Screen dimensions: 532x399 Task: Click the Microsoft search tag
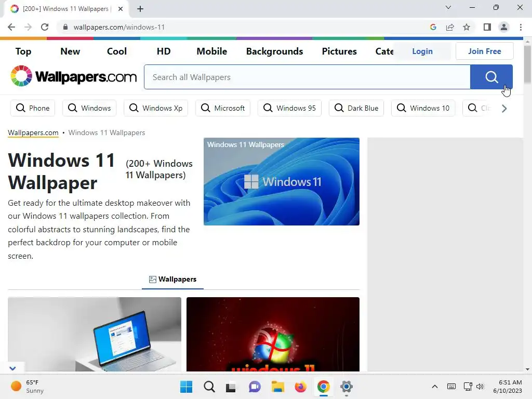222,108
